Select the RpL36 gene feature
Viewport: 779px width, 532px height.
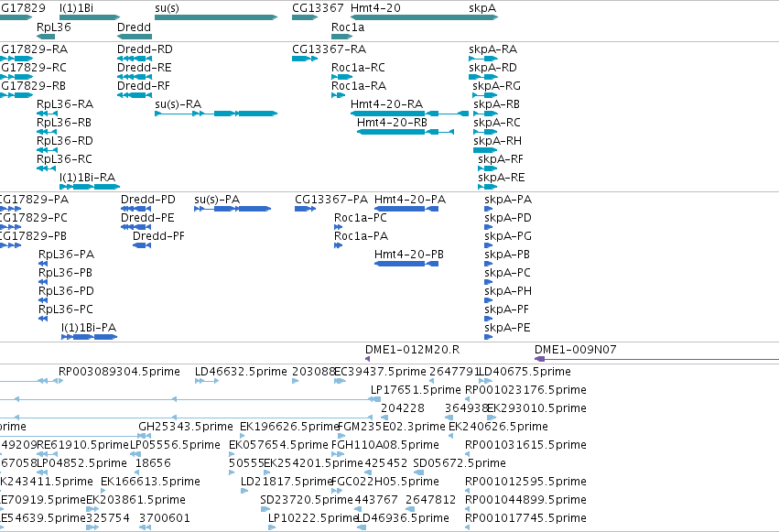46,37
